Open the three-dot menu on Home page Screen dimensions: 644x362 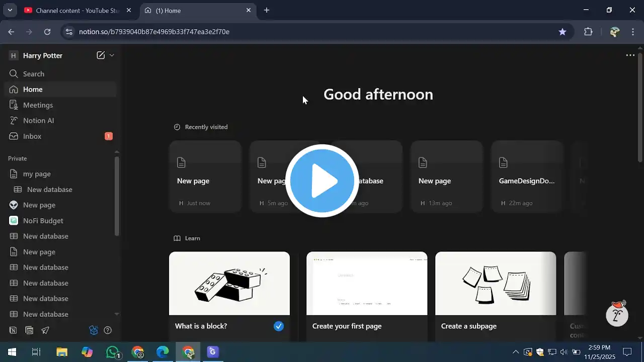630,55
